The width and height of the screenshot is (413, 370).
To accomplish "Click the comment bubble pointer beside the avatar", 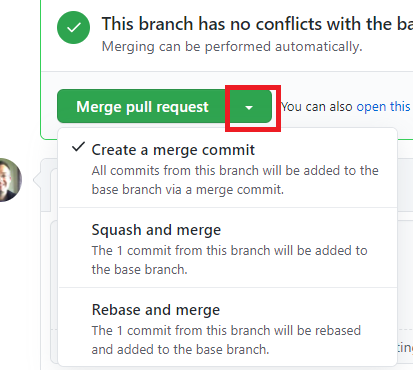I will tap(37, 180).
